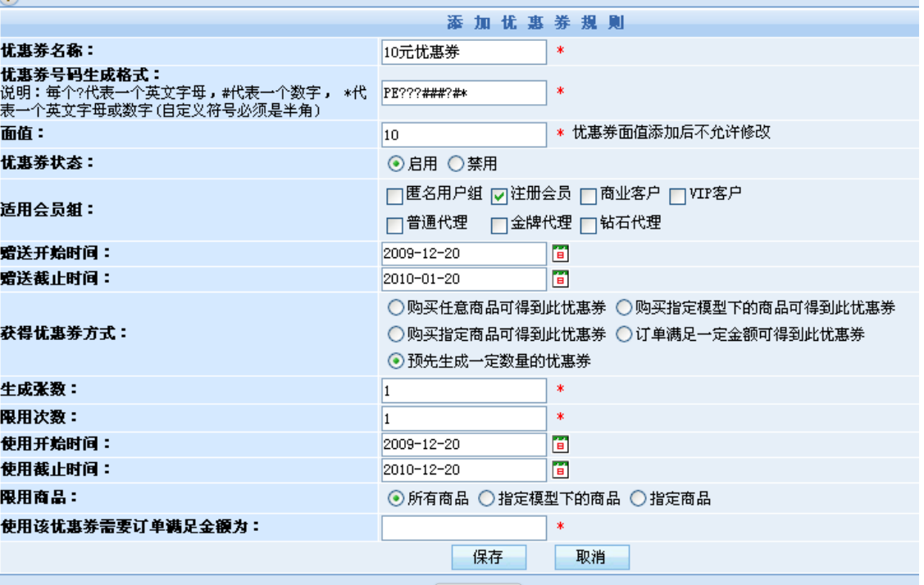Focus the 生成张数 input field
924x585 pixels.
[464, 391]
